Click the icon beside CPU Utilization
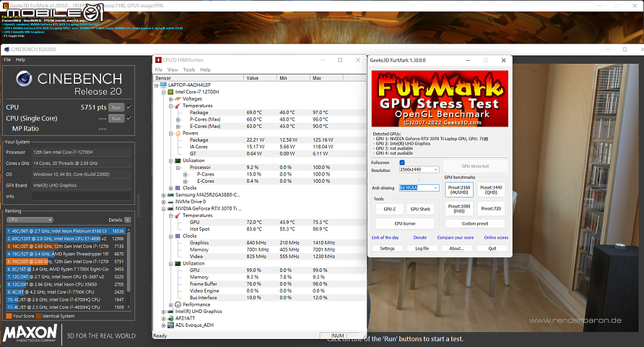 point(178,160)
